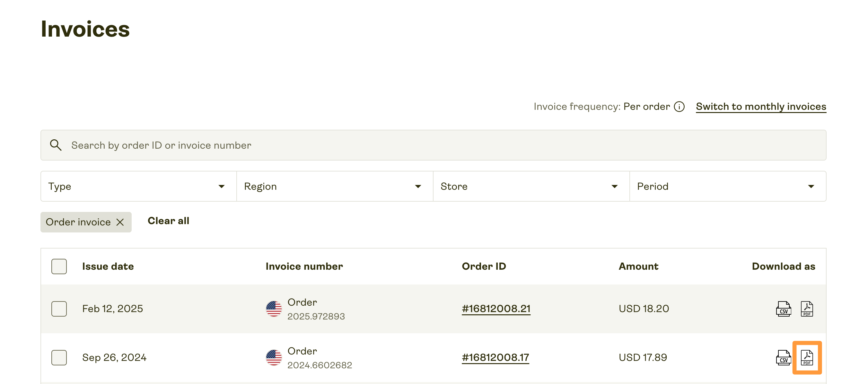The width and height of the screenshot is (868, 384).
Task: Click the highlighted PDF icon for Sep 26 invoice
Action: click(x=807, y=357)
